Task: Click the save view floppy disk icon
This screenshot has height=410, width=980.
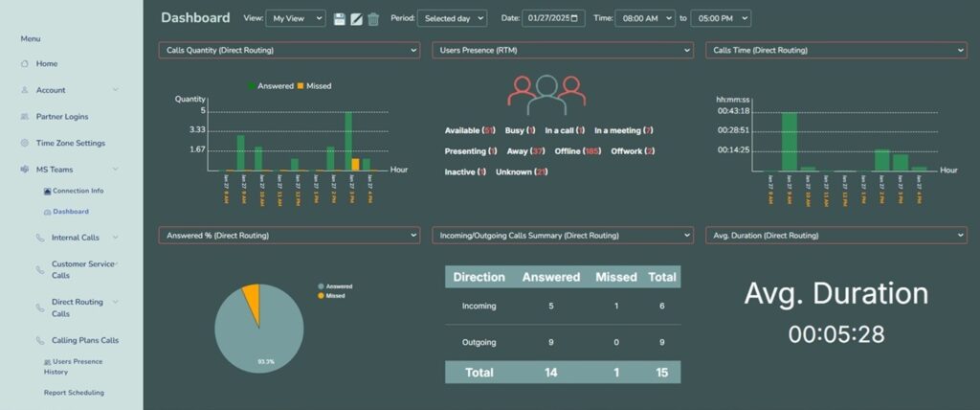Action: (340, 19)
